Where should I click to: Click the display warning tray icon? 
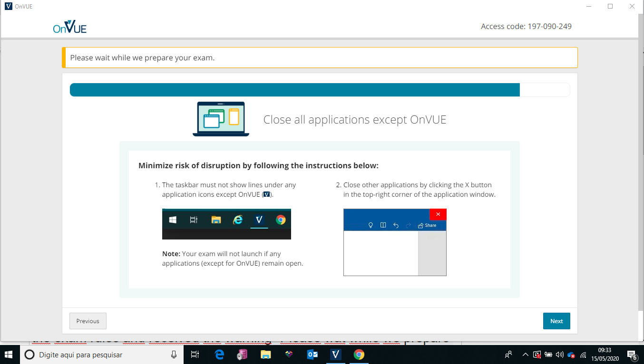click(537, 354)
